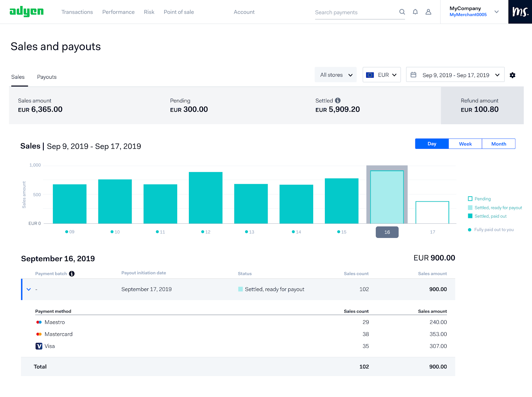Click info icon next to Settled
This screenshot has height=397, width=532.
(338, 101)
